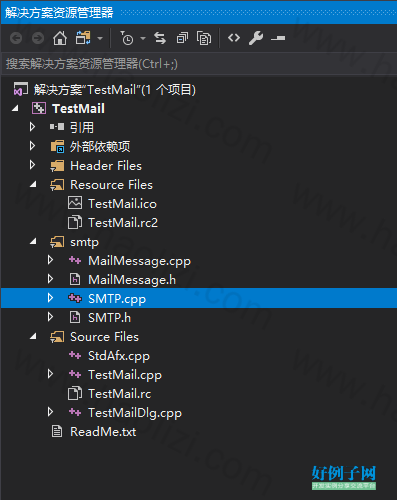Select Resource Files item
This screenshot has width=397, height=500.
pos(111,185)
